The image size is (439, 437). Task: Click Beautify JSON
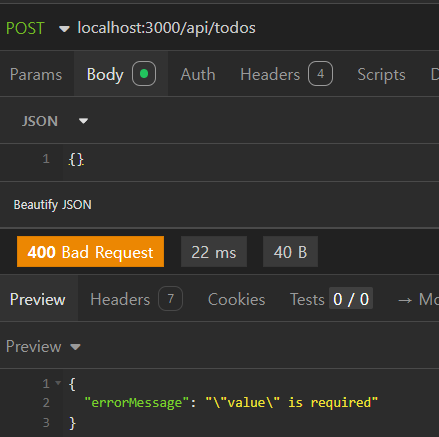53,205
